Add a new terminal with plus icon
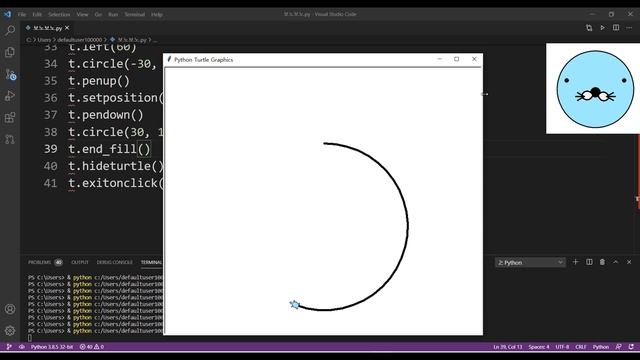 tap(576, 262)
